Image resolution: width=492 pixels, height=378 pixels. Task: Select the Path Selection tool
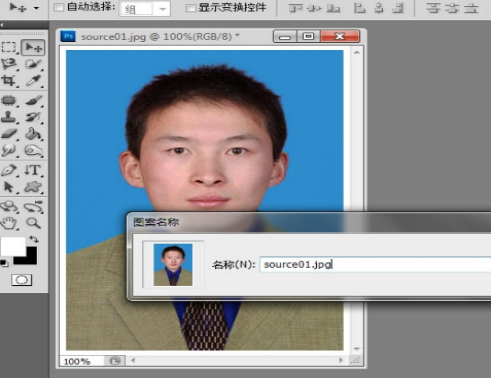9,187
